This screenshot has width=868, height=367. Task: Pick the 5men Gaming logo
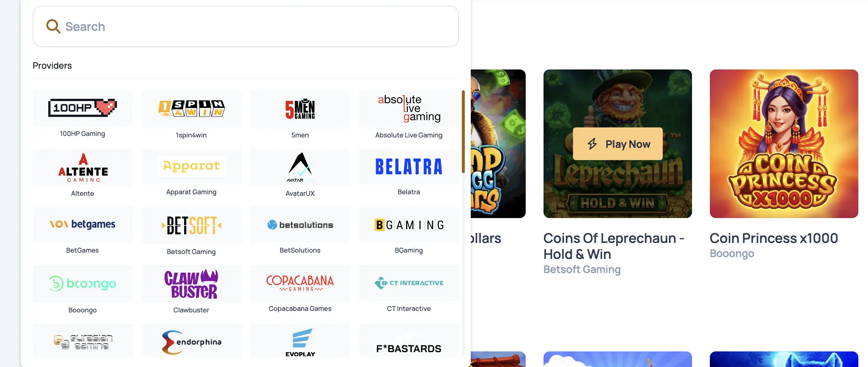coord(300,108)
